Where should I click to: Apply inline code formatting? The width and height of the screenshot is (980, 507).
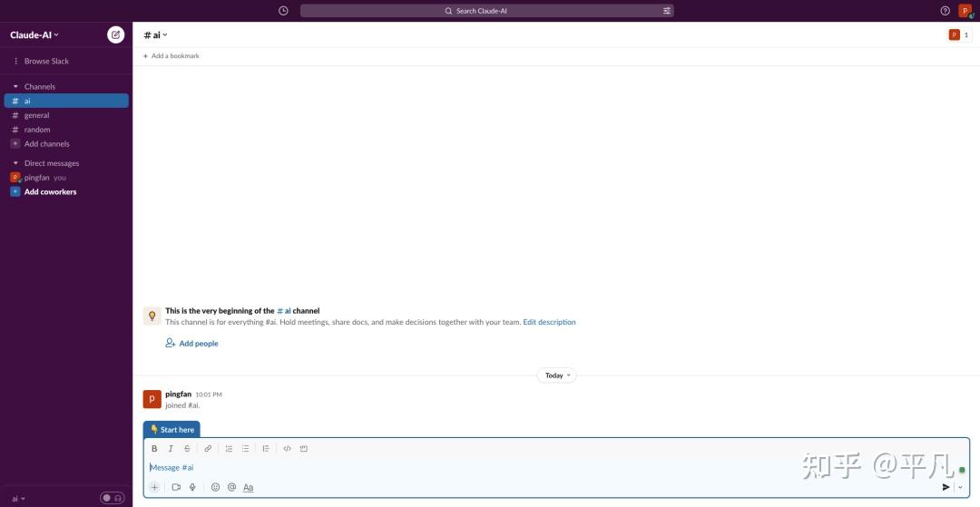[287, 448]
